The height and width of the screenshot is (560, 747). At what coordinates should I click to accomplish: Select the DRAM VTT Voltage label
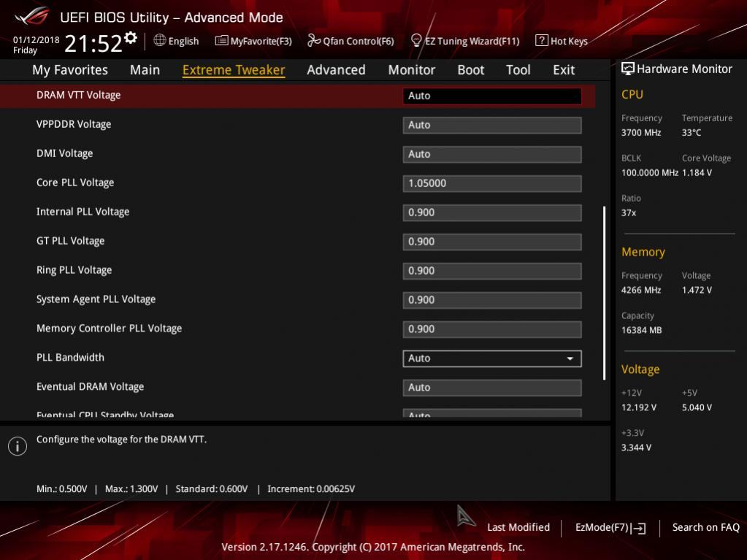79,95
